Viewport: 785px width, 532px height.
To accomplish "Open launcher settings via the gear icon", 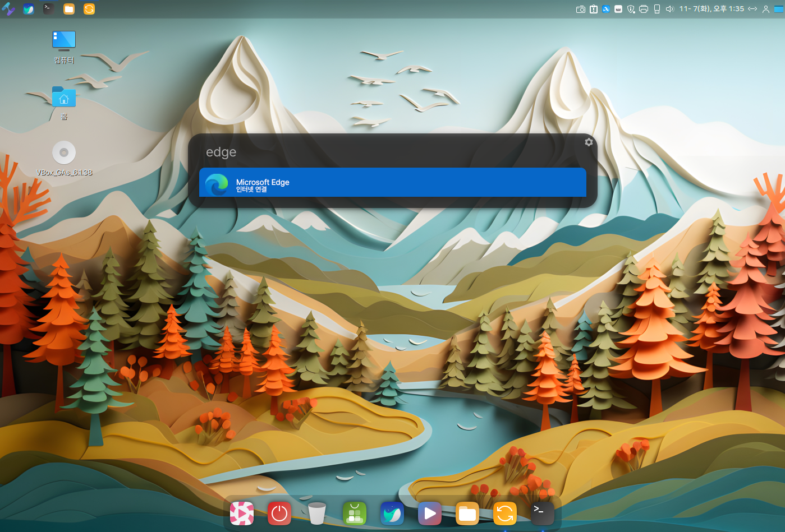I will [589, 142].
